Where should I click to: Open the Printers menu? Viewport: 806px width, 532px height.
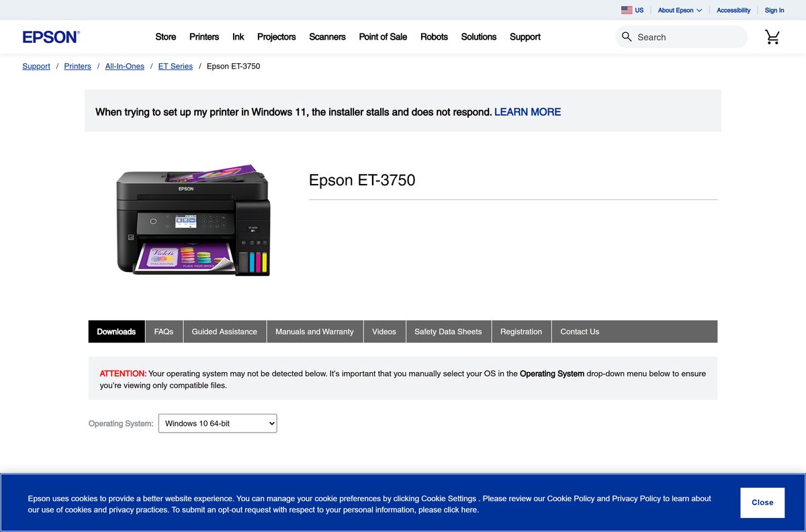204,37
